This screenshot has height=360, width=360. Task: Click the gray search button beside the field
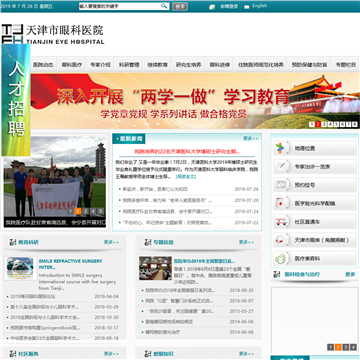click(x=180, y=6)
